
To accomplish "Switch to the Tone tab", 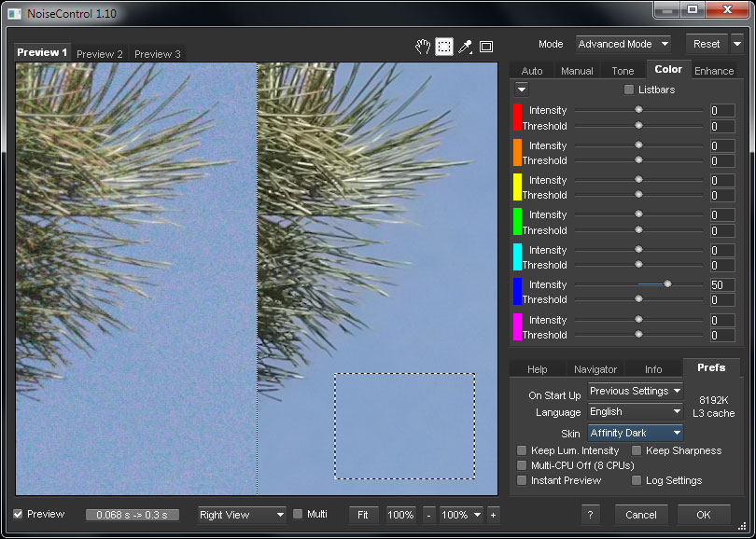I will (623, 71).
